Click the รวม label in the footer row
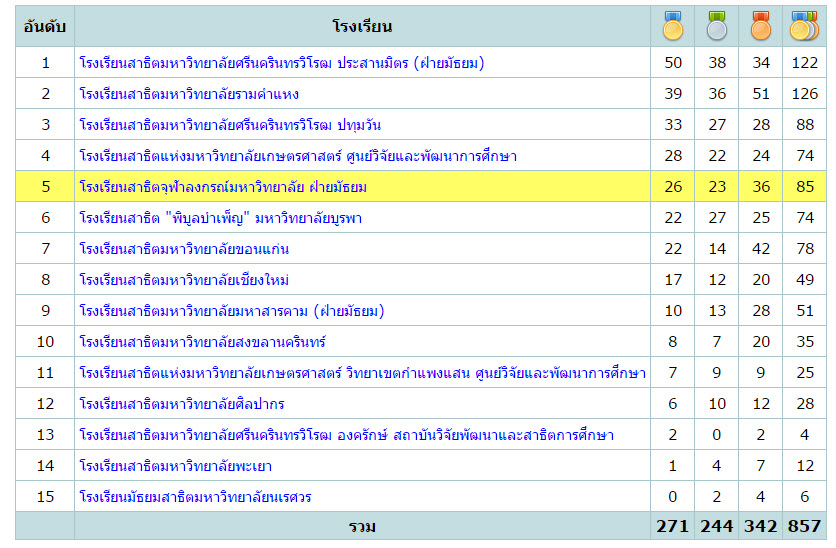This screenshot has width=836, height=548. click(362, 526)
